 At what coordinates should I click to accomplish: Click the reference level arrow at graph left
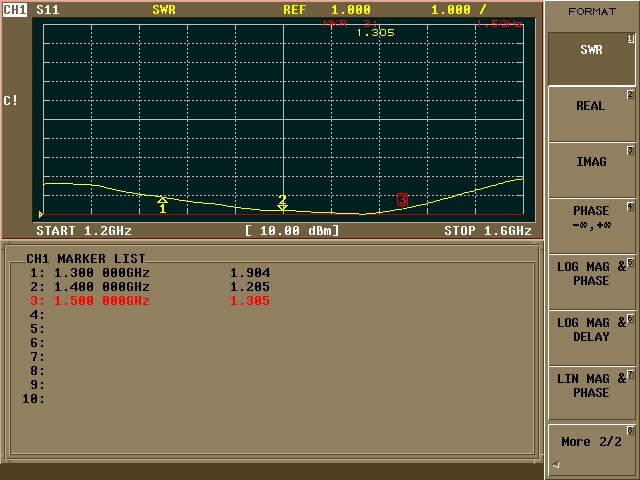click(41, 214)
